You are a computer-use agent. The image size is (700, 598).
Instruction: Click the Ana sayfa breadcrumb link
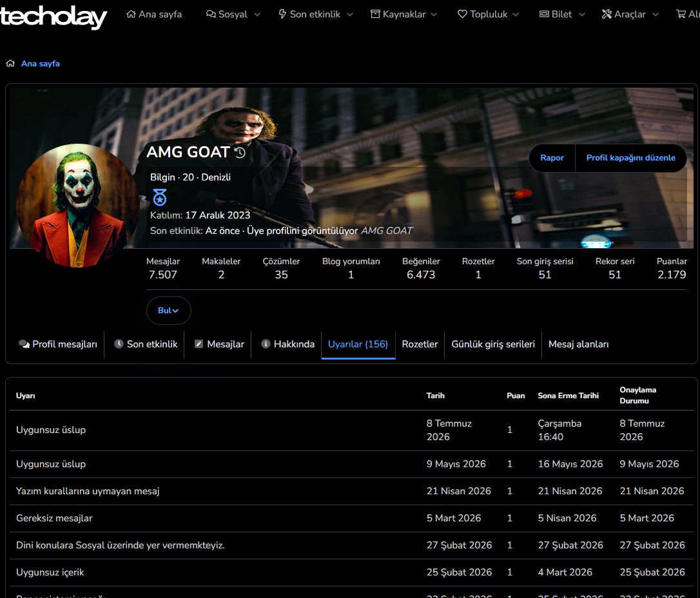(40, 63)
